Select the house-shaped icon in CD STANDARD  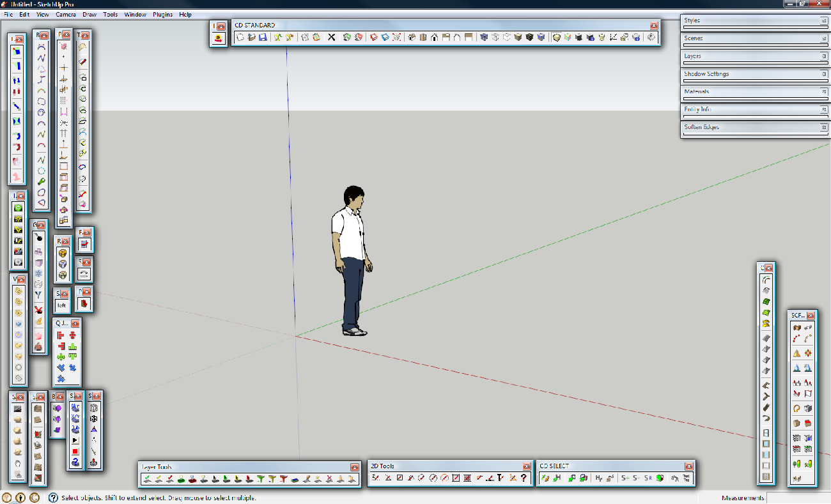(434, 38)
